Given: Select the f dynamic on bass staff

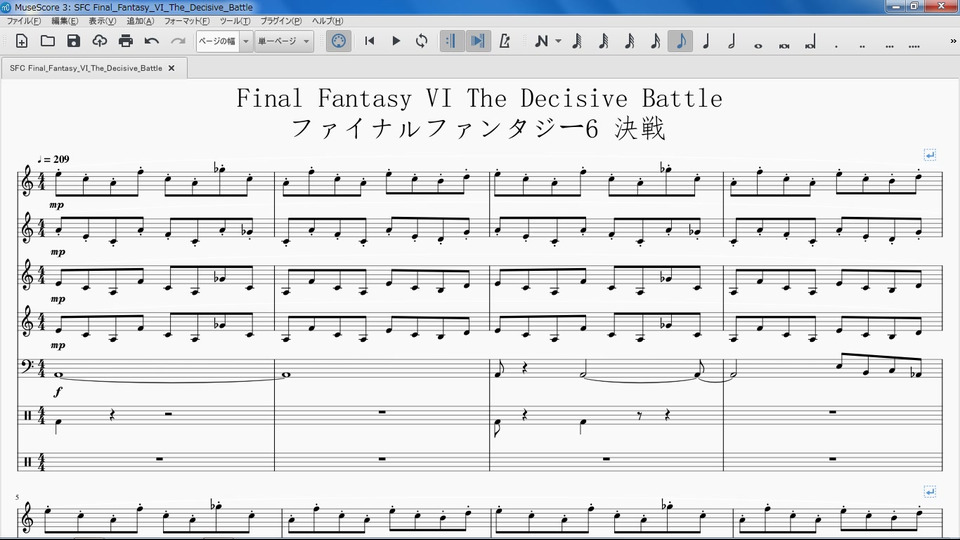Looking at the screenshot, I should tap(58, 392).
